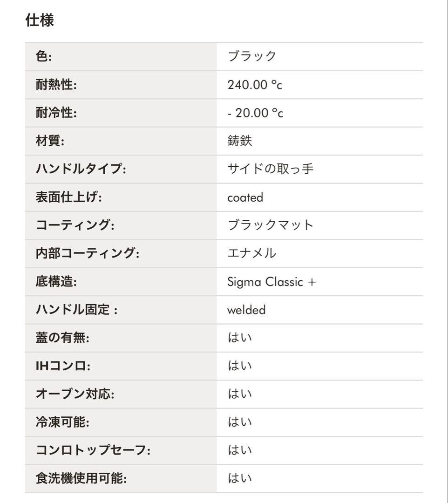The height and width of the screenshot is (503, 448).
Task: Select the ブラック color value
Action: pos(252,57)
